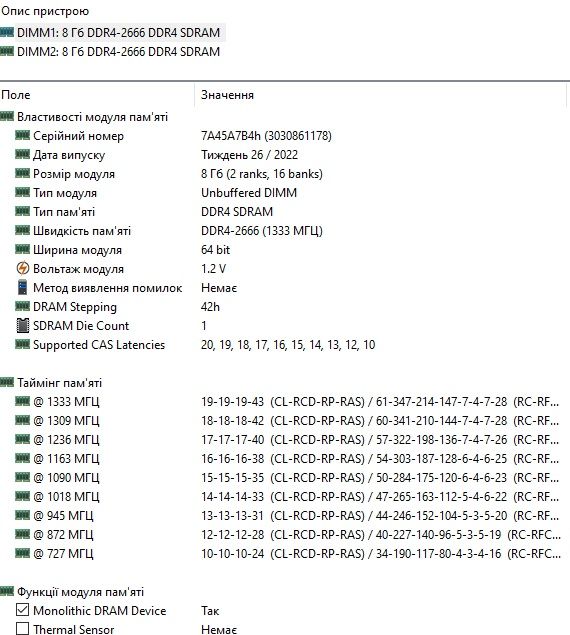Toggle the Thermal Sensor checkbox
This screenshot has width=570, height=635.
(x=23, y=629)
